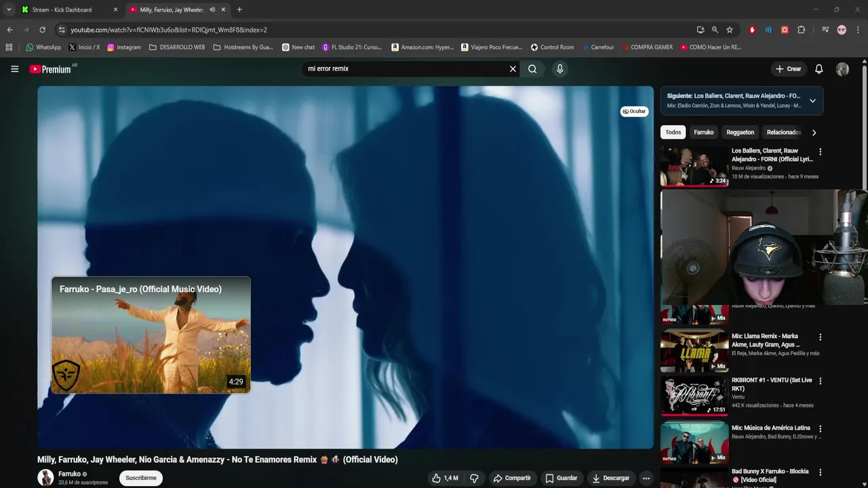Open YouTube account avatar menu
Screen dimensions: 868x488
pos(842,69)
